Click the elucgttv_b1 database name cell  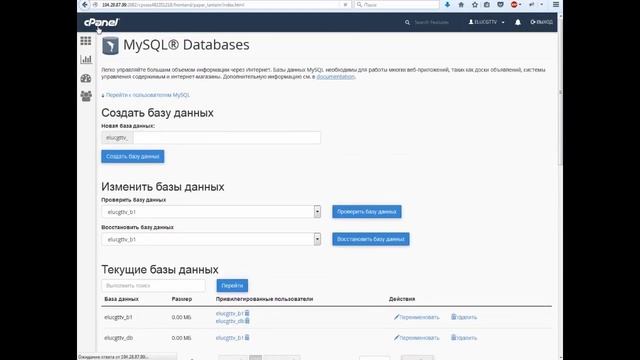coord(118,317)
